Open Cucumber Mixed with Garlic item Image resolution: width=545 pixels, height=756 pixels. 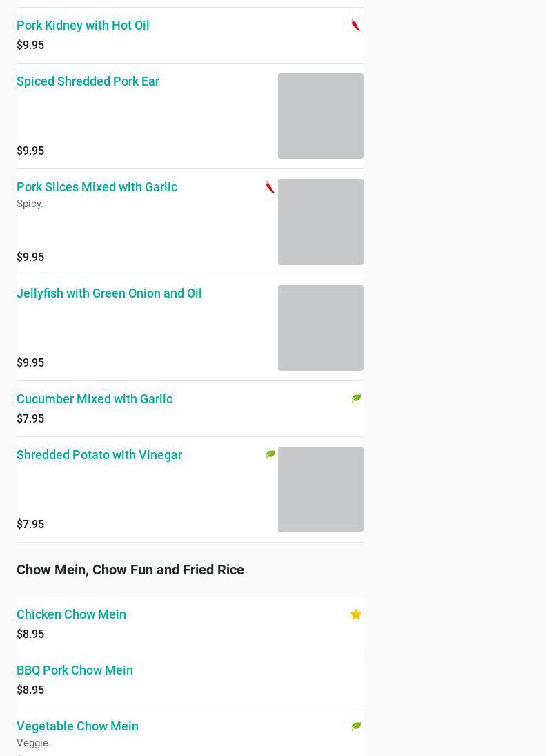(x=95, y=399)
